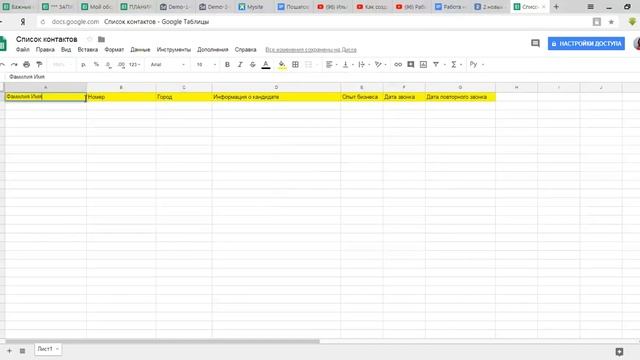Open the font size 10 dropdown
The width and height of the screenshot is (640, 360).
tap(206, 64)
